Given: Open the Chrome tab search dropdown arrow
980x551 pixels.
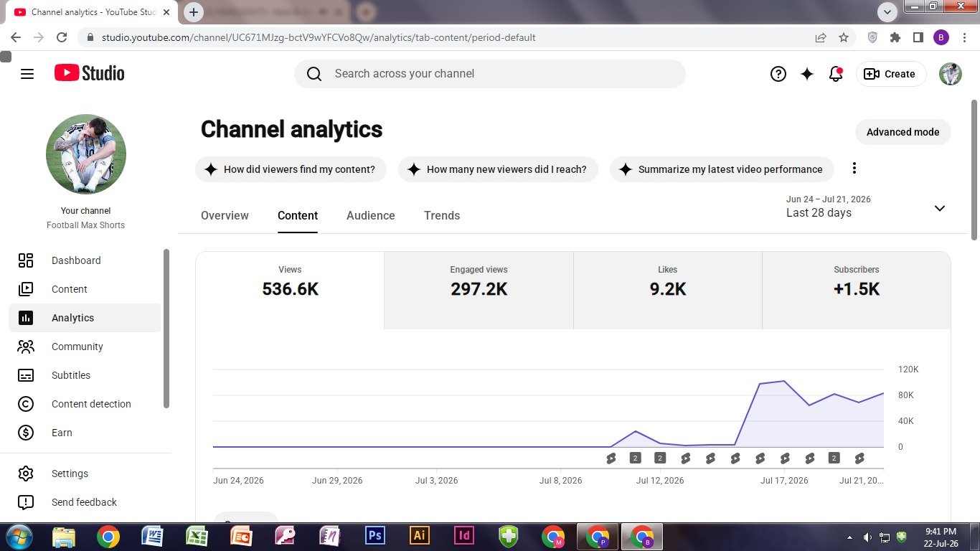Looking at the screenshot, I should [887, 12].
